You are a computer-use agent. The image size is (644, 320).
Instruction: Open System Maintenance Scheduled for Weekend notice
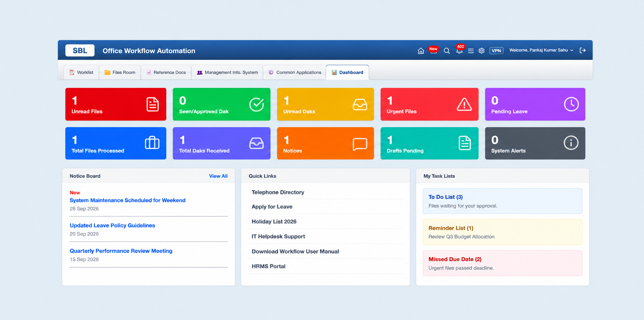coord(127,200)
